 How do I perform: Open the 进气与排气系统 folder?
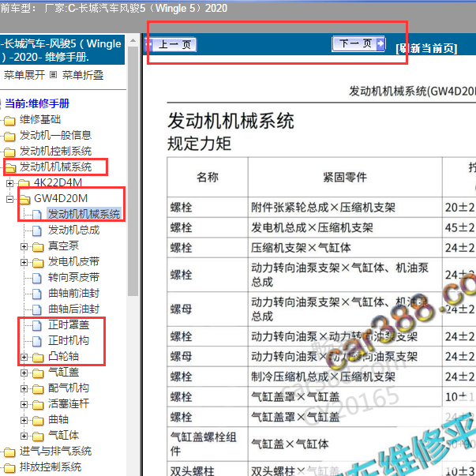tap(55, 451)
